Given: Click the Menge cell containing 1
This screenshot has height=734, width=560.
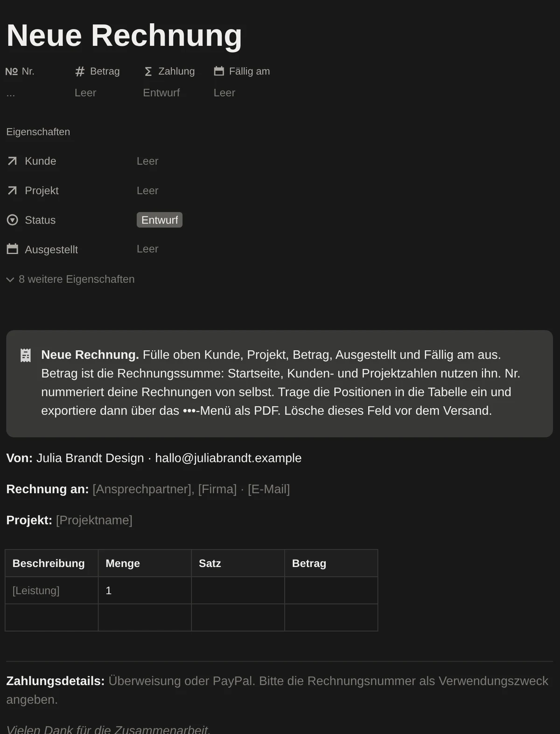Looking at the screenshot, I should pyautogui.click(x=145, y=590).
